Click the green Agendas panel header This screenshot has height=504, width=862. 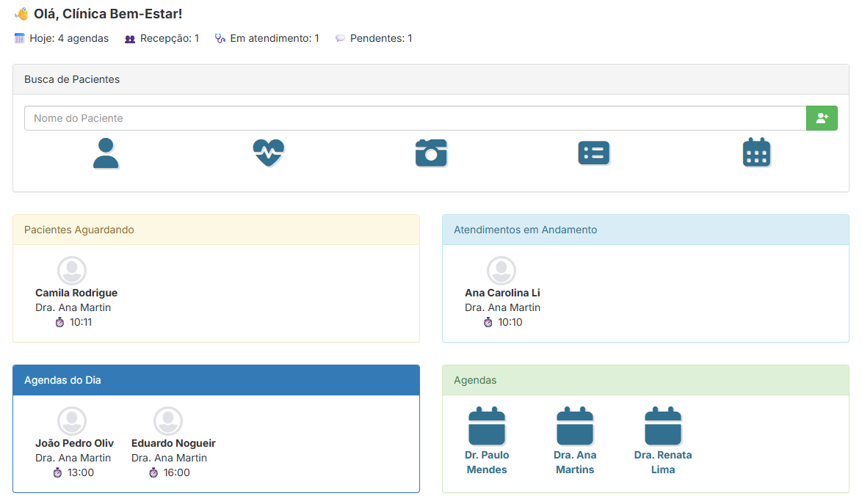645,380
